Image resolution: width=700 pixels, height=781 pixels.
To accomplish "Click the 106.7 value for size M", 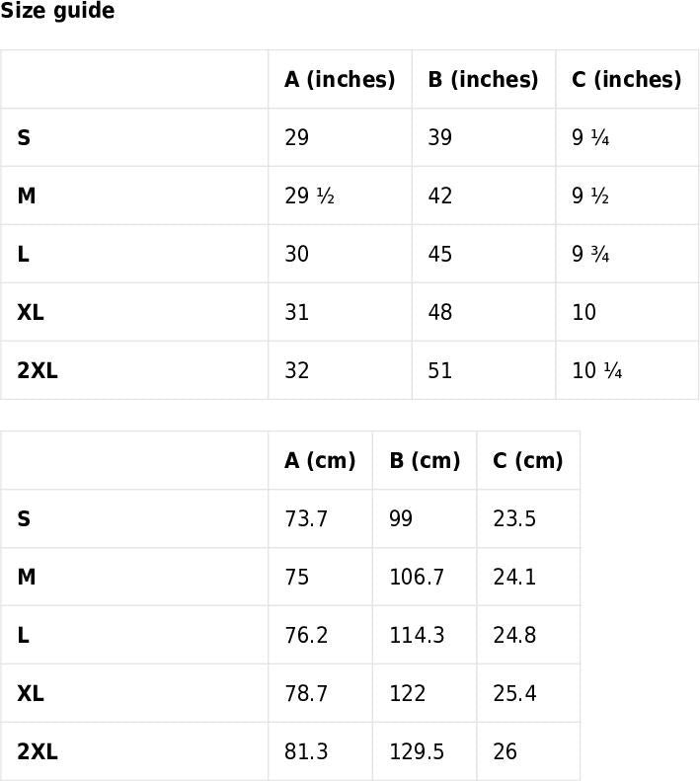I will [417, 578].
